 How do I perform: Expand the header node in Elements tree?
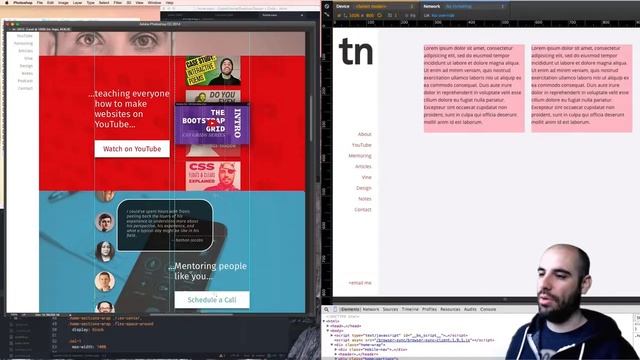(336, 354)
